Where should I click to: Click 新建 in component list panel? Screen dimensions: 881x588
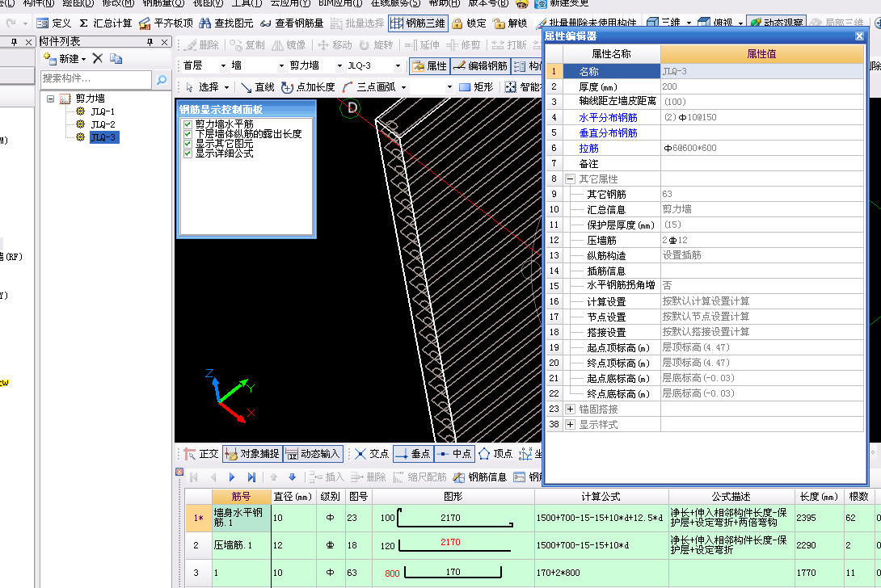click(65, 58)
